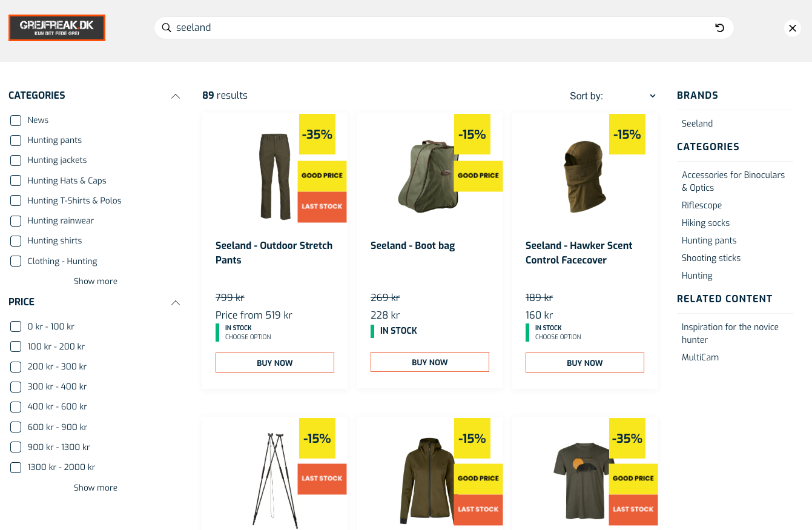The width and height of the screenshot is (812, 530).
Task: Open the green T-shirt product image
Action: coord(584,481)
